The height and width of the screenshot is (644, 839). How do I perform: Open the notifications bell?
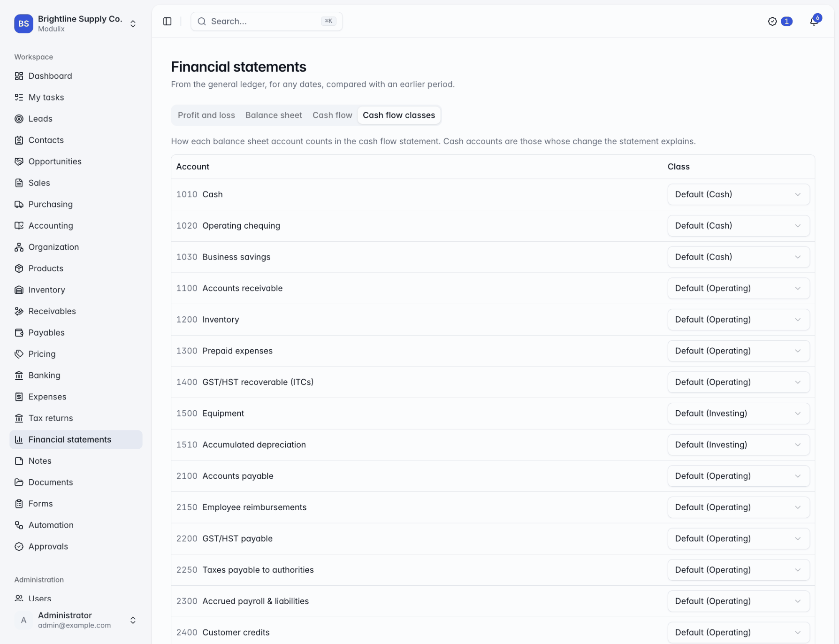click(x=814, y=21)
